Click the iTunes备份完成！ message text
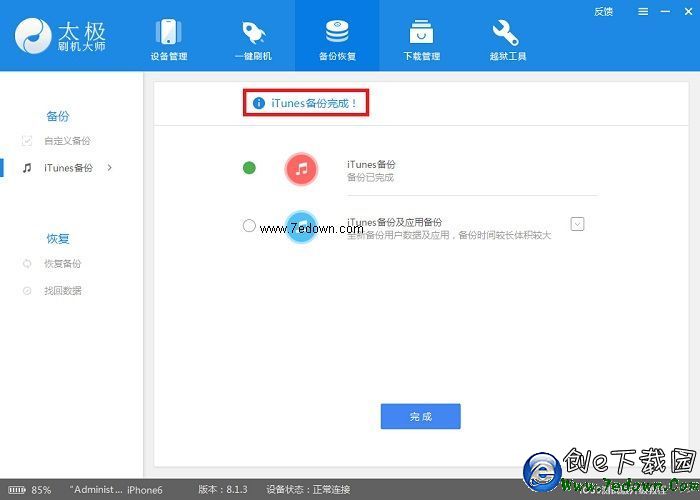This screenshot has width=700, height=500. (x=314, y=103)
